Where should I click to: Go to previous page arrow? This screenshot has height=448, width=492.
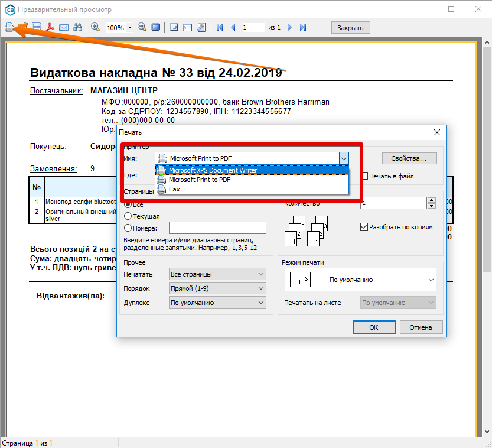click(x=233, y=27)
